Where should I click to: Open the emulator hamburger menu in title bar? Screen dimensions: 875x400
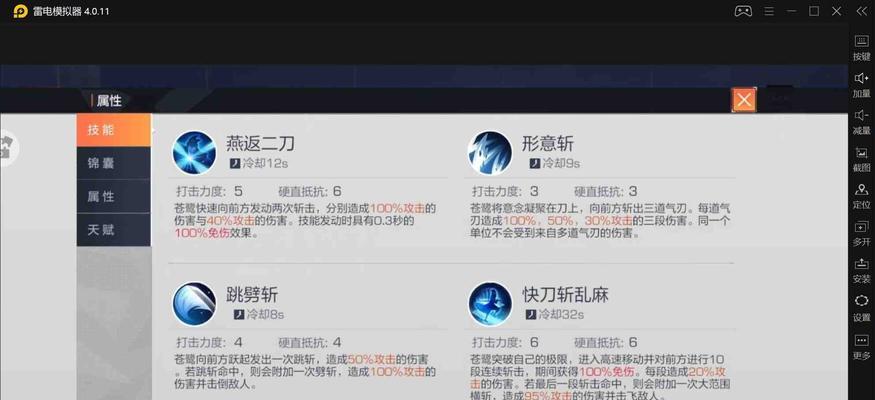[x=769, y=11]
